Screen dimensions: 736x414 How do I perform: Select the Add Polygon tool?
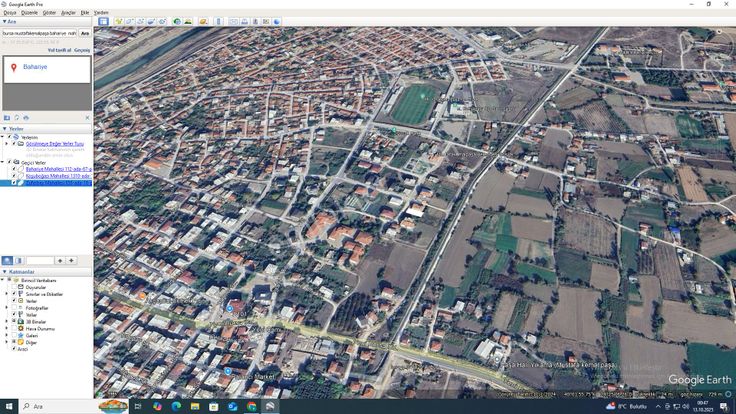pos(130,21)
